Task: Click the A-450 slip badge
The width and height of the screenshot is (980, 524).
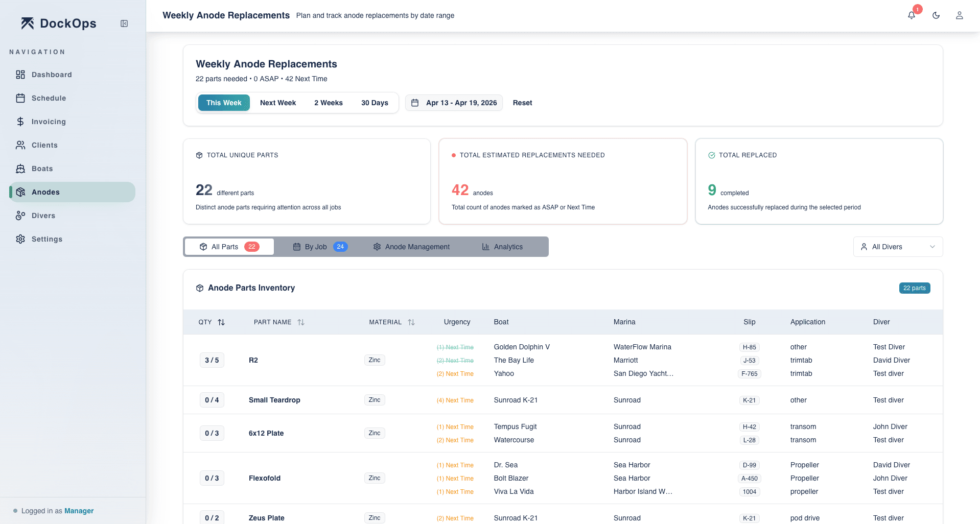Action: pos(750,478)
